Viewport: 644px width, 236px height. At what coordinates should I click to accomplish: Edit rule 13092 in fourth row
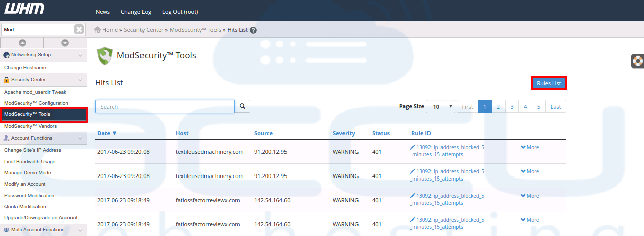[x=448, y=223]
